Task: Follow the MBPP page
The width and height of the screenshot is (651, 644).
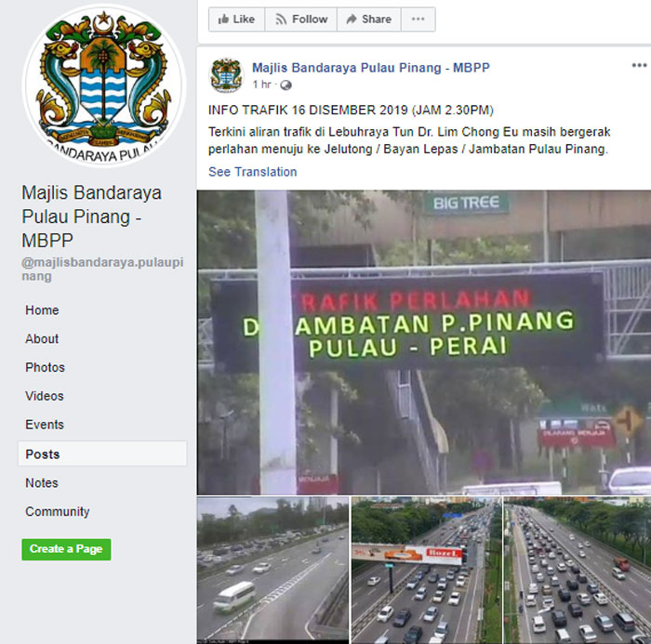Action: pos(301,20)
